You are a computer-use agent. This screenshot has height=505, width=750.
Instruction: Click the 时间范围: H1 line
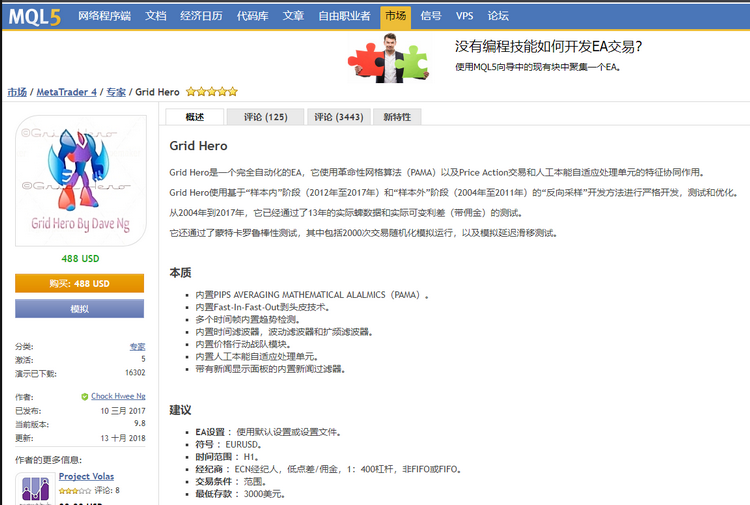(x=227, y=457)
